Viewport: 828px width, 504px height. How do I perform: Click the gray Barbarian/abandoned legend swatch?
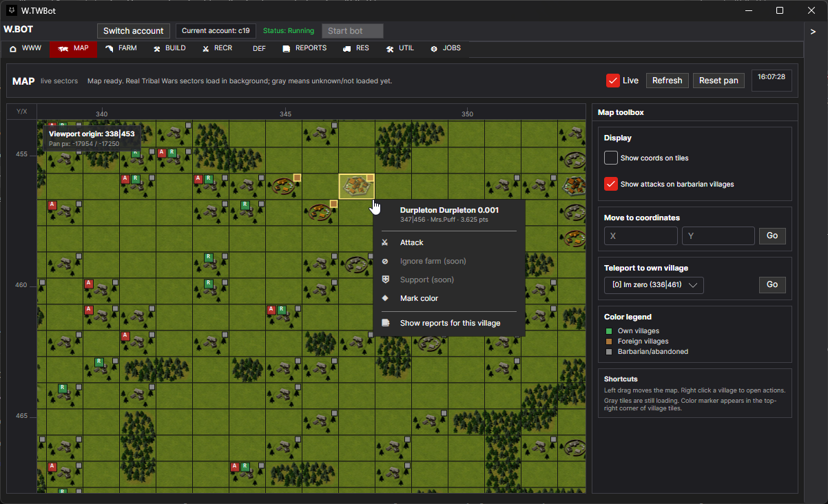pos(608,352)
